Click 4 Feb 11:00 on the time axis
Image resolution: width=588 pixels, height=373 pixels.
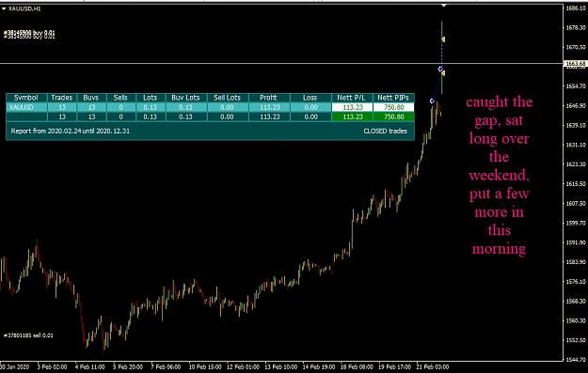[89, 367]
